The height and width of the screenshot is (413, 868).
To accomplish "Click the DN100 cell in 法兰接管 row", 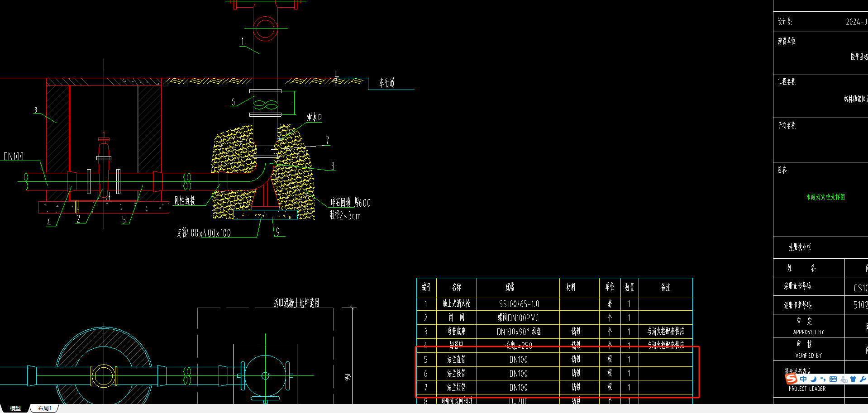I will click(519, 374).
